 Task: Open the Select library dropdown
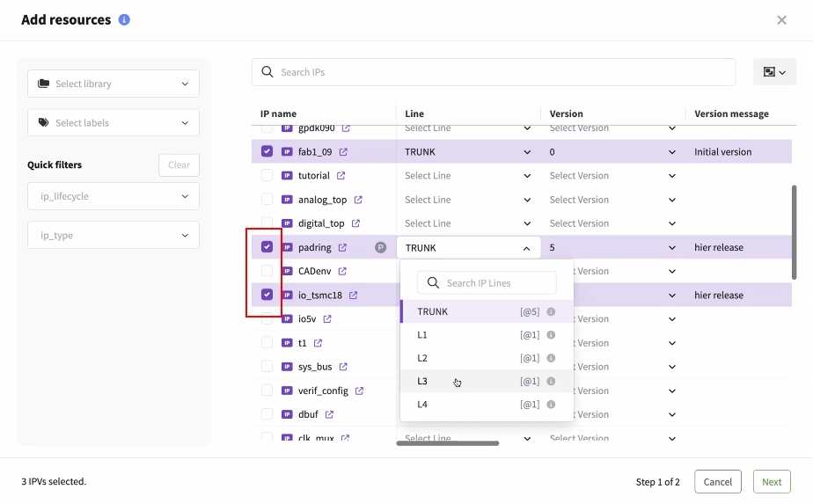pos(114,84)
